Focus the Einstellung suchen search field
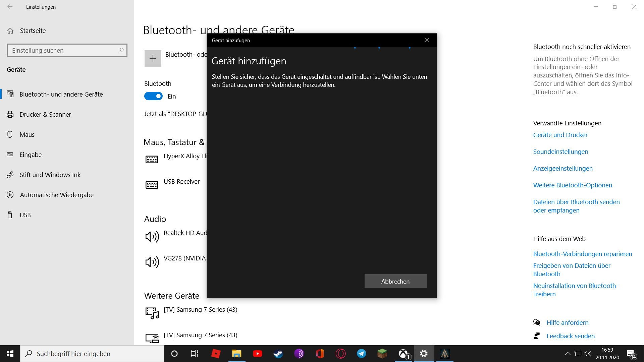This screenshot has height=362, width=644. tap(67, 50)
